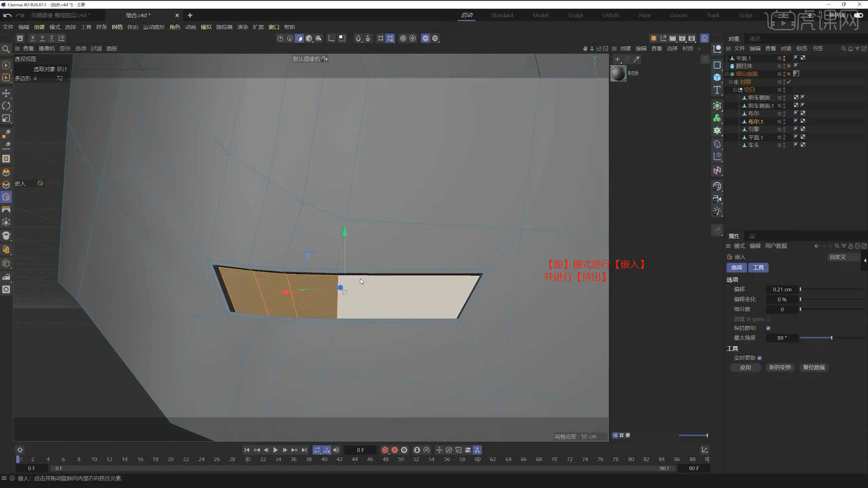Toggle Z axis lock icon
The height and width of the screenshot is (488, 868).
(x=52, y=38)
